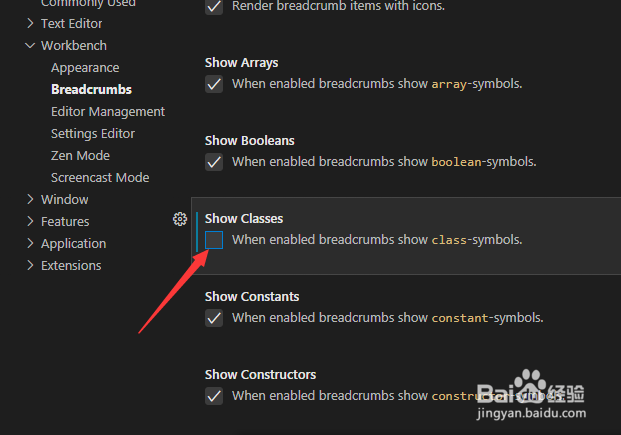
Task: Click the Show Classes setting title
Action: (x=244, y=219)
